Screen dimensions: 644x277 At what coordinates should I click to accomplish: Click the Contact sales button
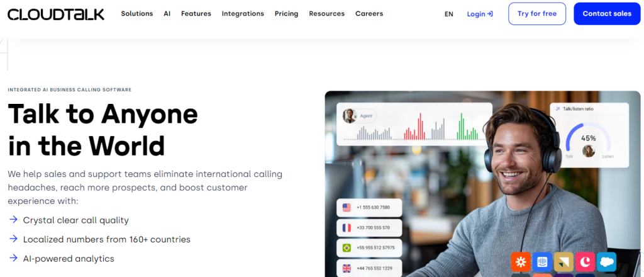pyautogui.click(x=606, y=14)
